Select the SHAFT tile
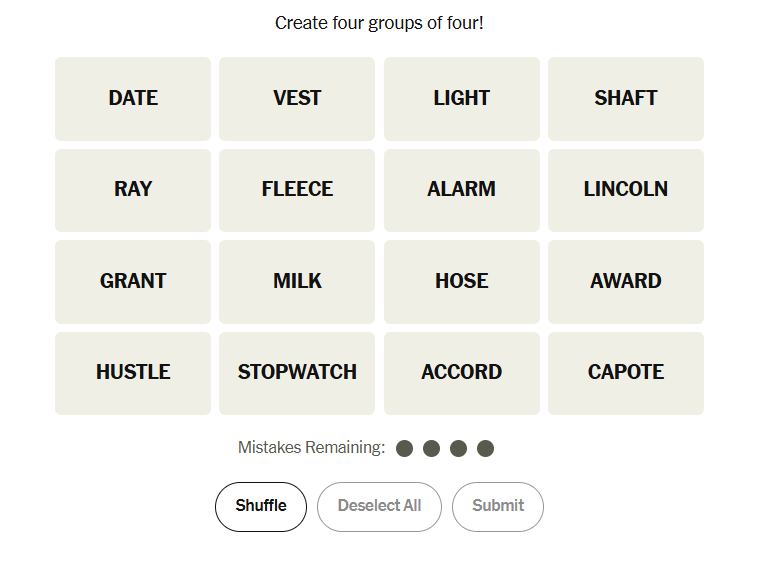The image size is (761, 563). pos(625,98)
